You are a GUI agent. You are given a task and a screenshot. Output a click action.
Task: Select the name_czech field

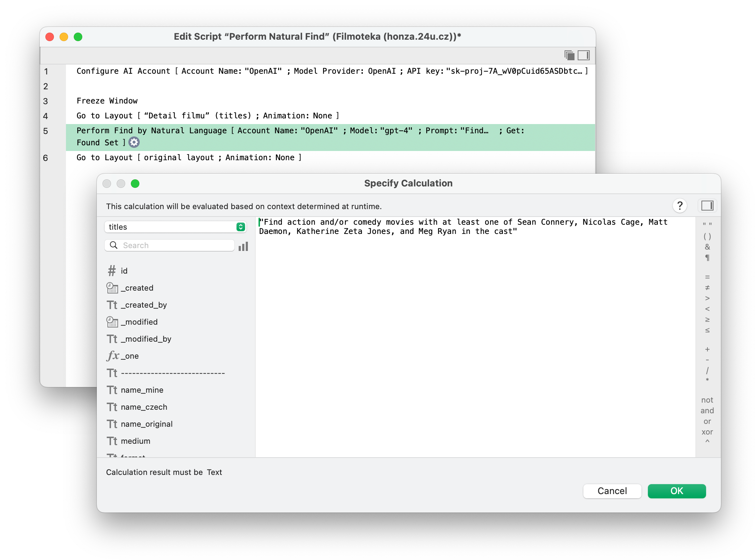point(176,407)
